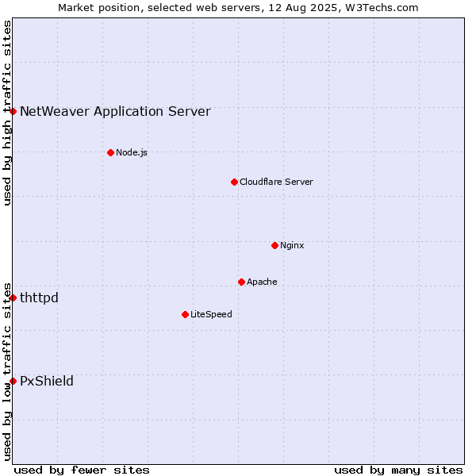Click the 'used by low traffic sites' axis label
The width and height of the screenshot is (476, 476).
click(x=7, y=372)
